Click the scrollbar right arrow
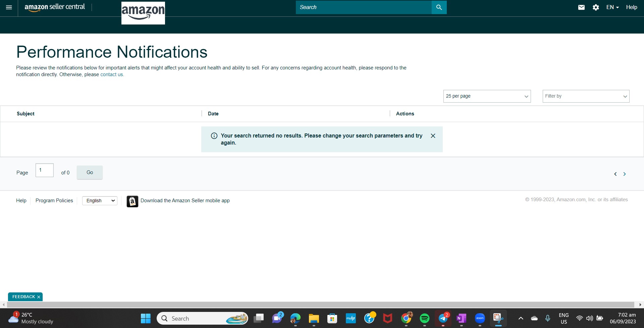 pos(640,305)
